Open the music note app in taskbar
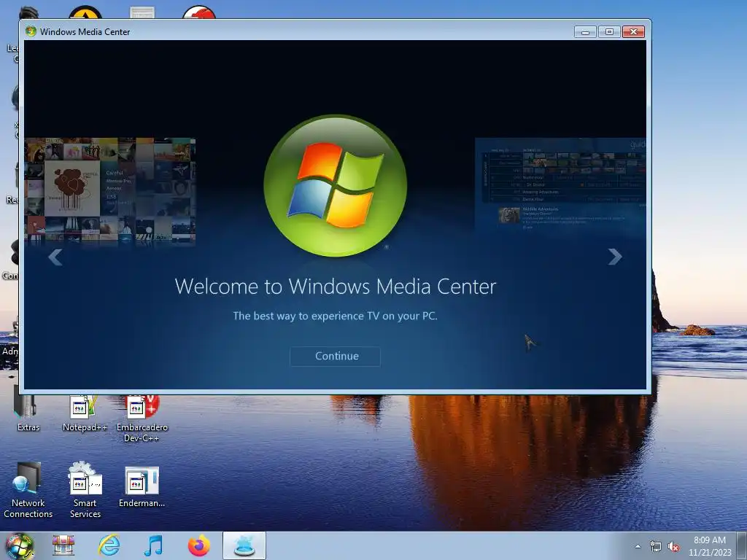 click(153, 545)
